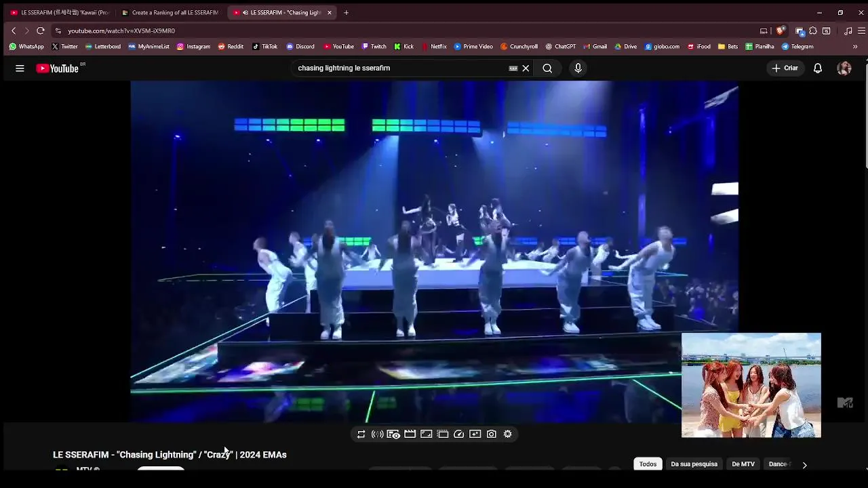Open the end-screen video thumbnail of four girls
The height and width of the screenshot is (488, 868).
tap(751, 385)
